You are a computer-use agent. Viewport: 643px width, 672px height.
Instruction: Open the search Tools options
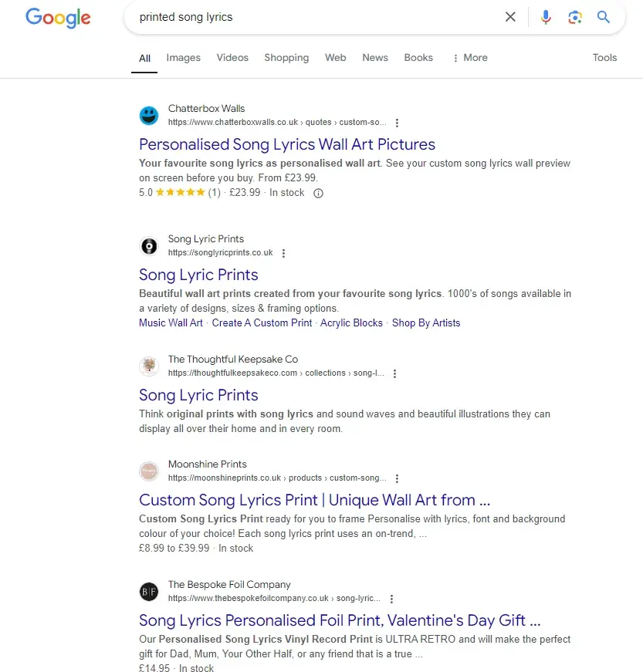(604, 58)
